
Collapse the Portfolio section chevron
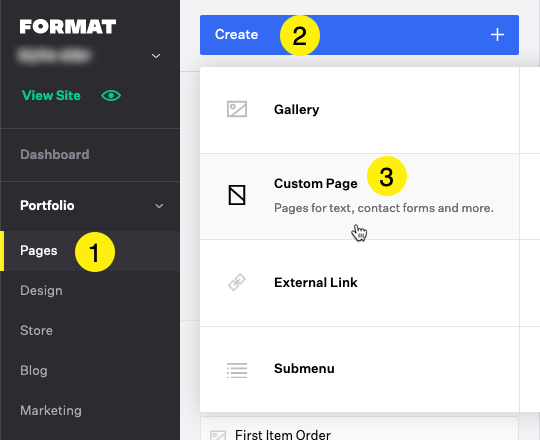click(x=159, y=206)
